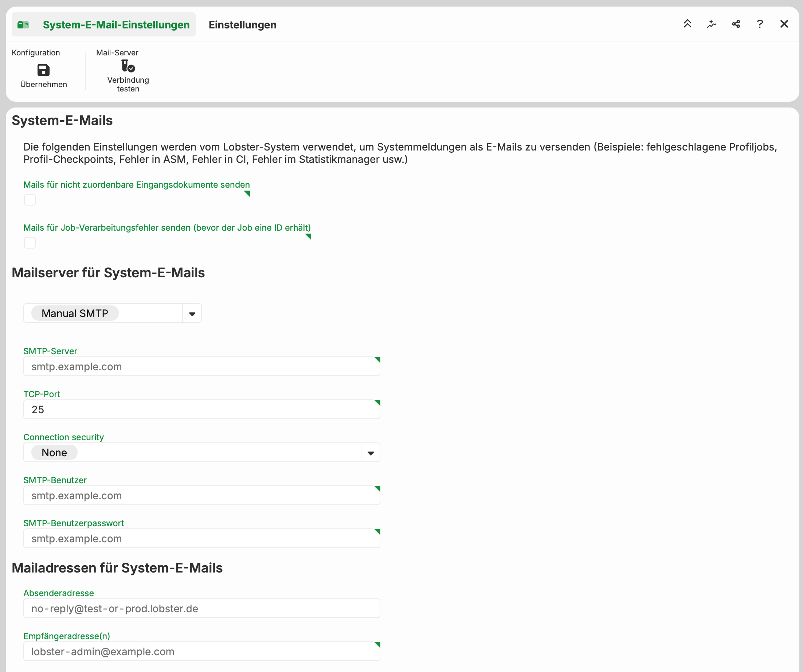
Task: Click the Übernehmen button label
Action: pos(44,84)
